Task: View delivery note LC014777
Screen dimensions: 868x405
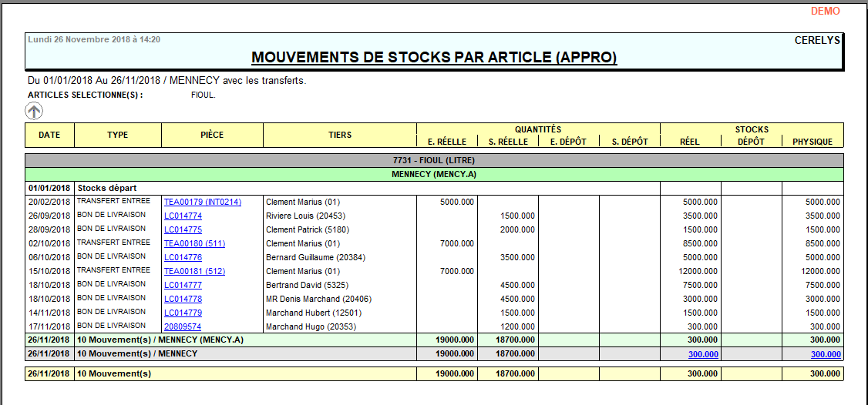Action: click(x=183, y=285)
